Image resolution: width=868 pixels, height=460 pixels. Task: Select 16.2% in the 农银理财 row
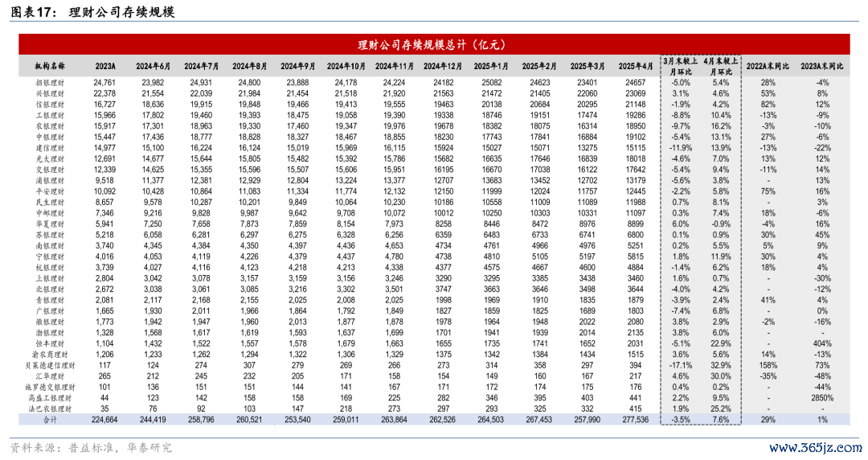pos(721,126)
